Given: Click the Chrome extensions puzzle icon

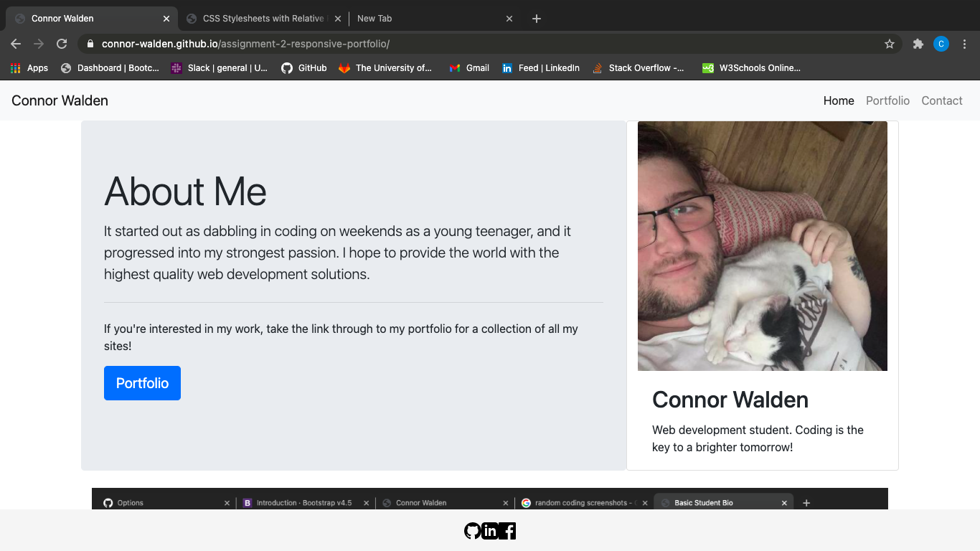Looking at the screenshot, I should [918, 44].
